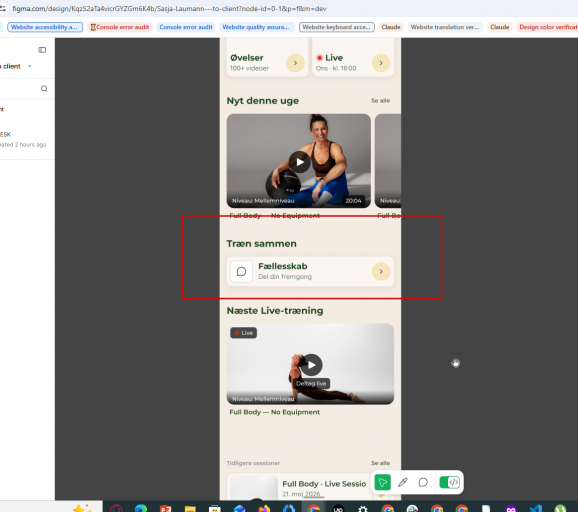The height and width of the screenshot is (512, 578).
Task: Click the site info icon left of URL
Action: pos(3,8)
